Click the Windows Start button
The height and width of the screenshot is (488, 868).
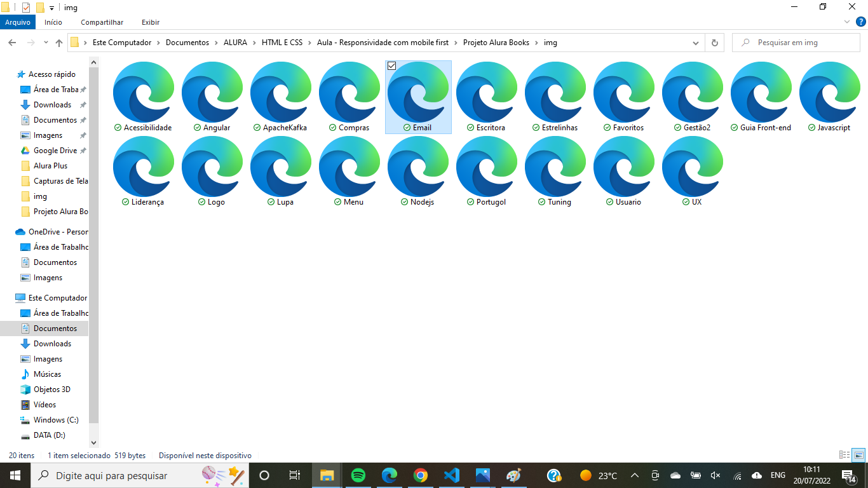(x=15, y=475)
